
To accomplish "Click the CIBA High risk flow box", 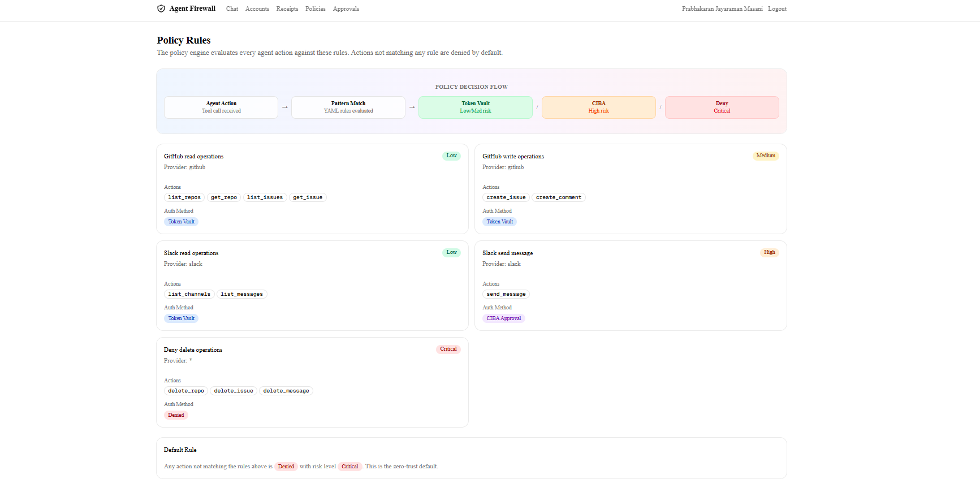I will (599, 107).
